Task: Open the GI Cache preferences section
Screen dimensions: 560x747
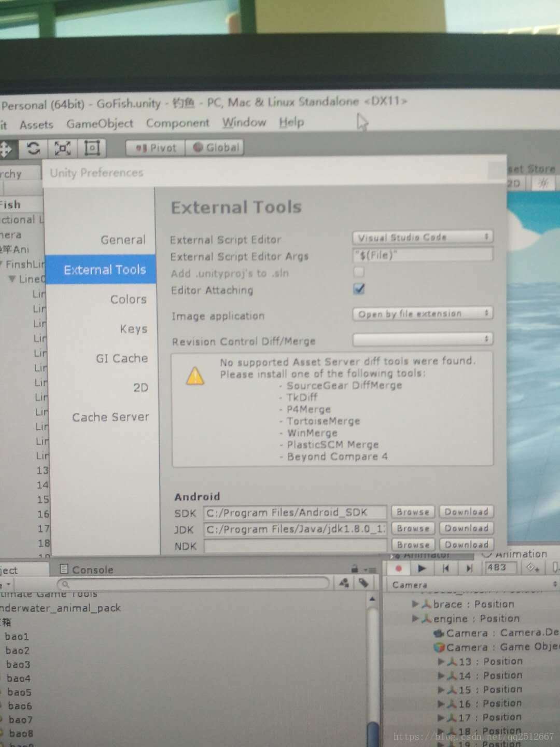Action: [121, 358]
